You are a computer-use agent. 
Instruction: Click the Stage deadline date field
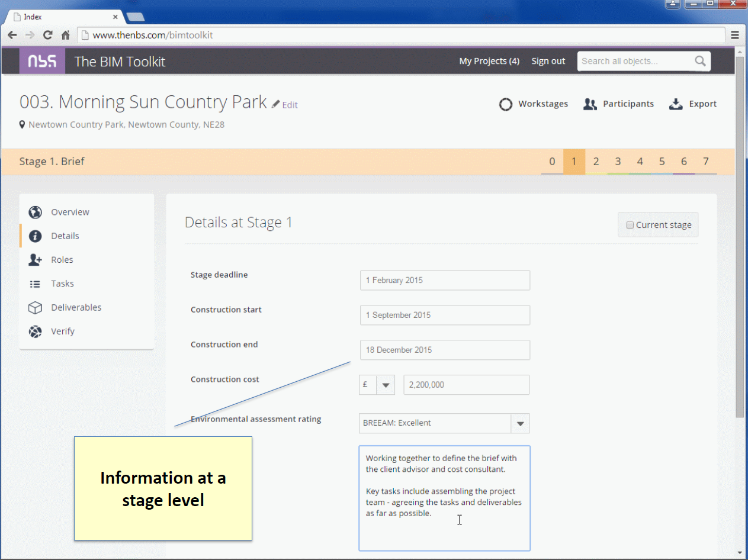point(445,281)
